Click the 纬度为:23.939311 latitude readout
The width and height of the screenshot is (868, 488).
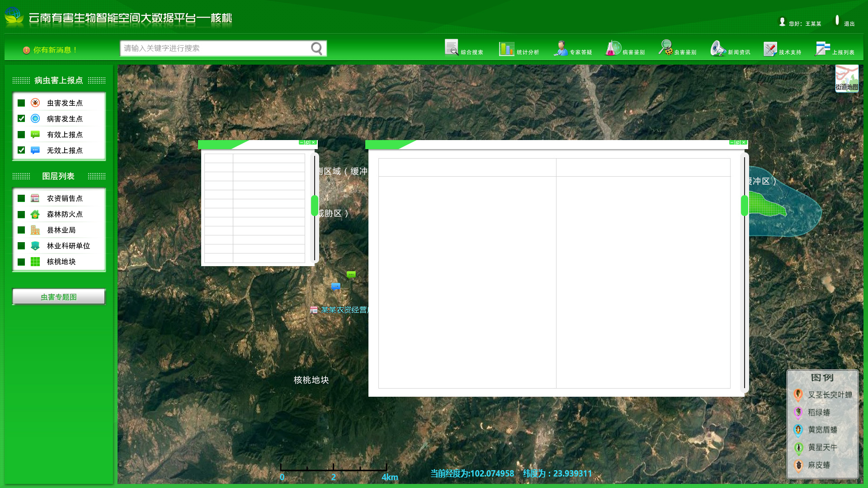coord(557,474)
